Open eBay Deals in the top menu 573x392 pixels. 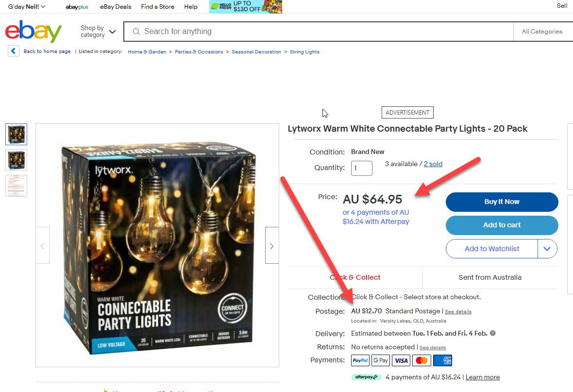click(x=116, y=7)
